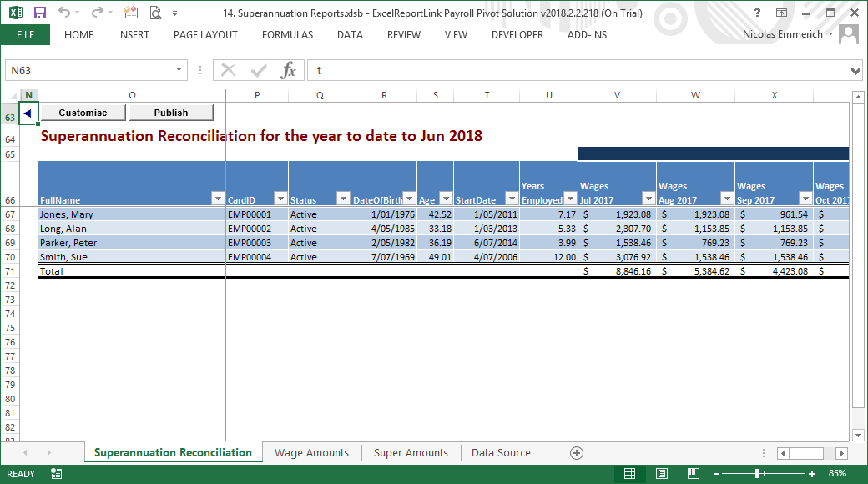
Task: Click the macro recording icon in status bar
Action: click(55, 473)
